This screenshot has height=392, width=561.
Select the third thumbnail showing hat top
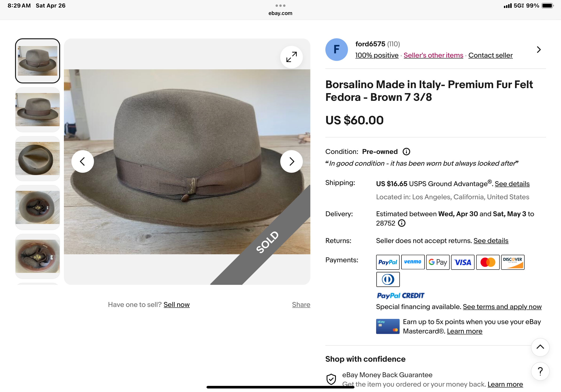38,159
